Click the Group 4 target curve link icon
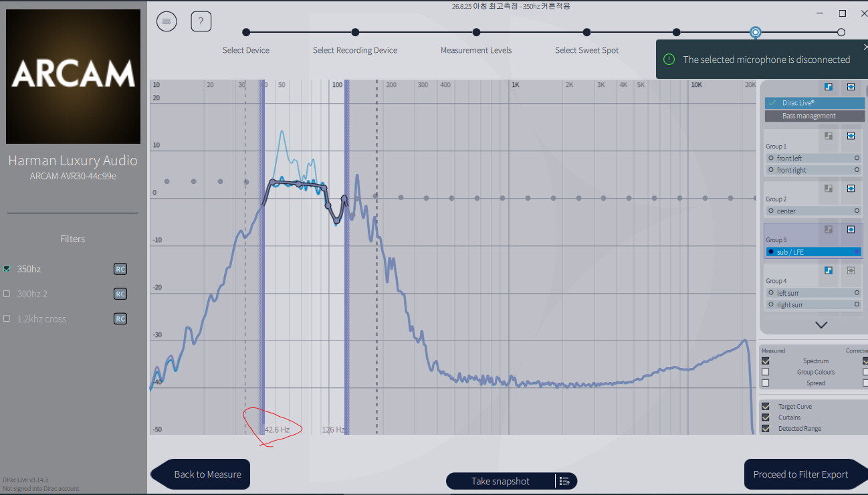This screenshot has width=868, height=495. coord(829,270)
